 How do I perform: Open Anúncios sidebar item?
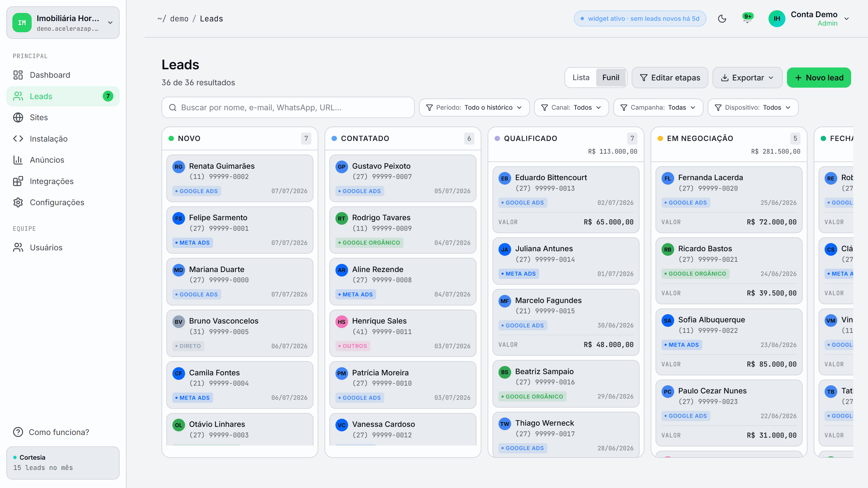(63, 160)
